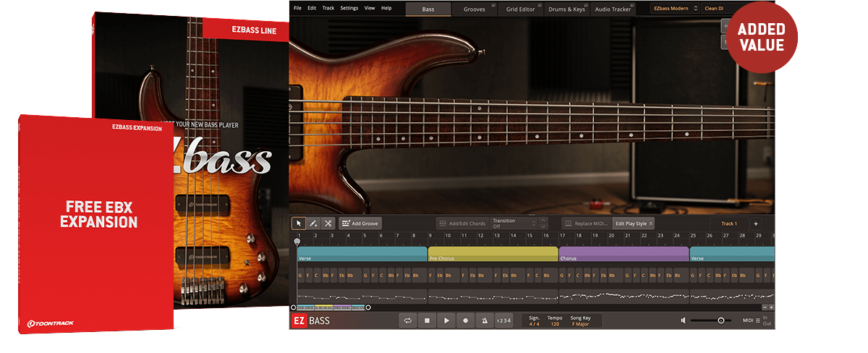The height and width of the screenshot is (353, 868).
Task: Click the transition down arrow stepper
Action: (544, 227)
